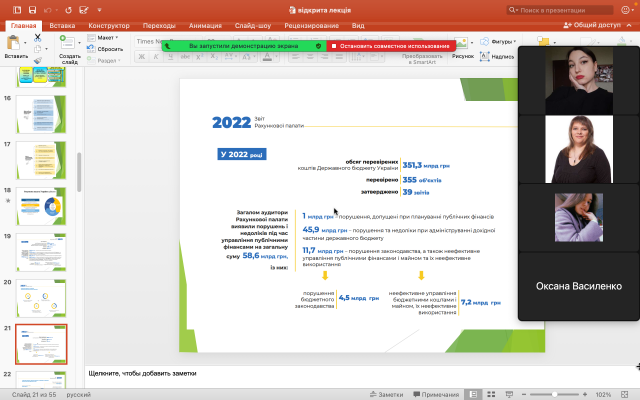Screen dimensions: 640x400
Task: Open the Раздел section dropdown
Action: 104,60
